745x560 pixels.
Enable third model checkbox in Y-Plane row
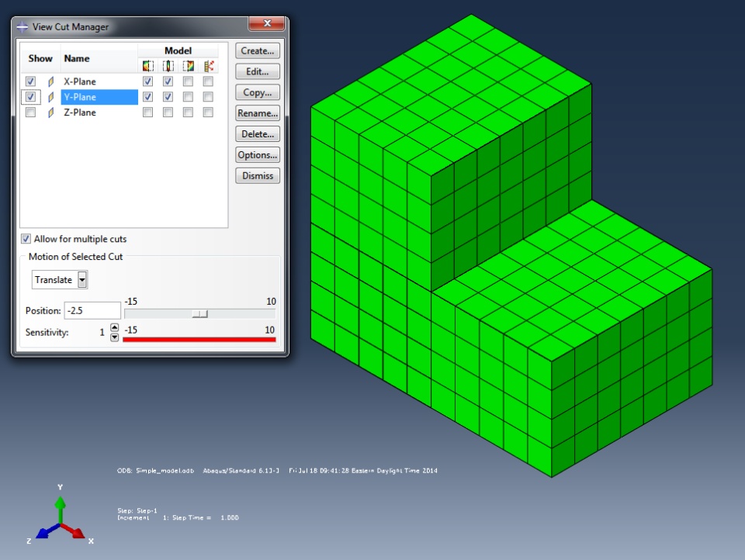point(188,97)
